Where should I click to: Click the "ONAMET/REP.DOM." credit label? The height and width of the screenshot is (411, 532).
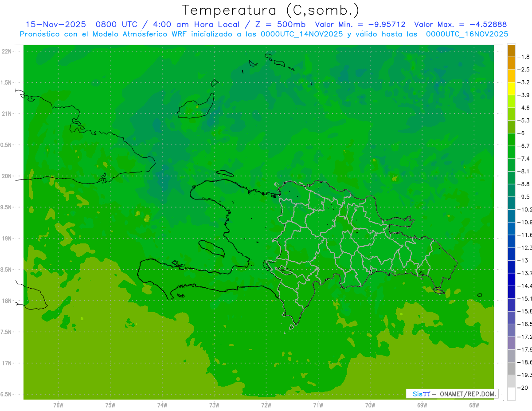tap(468, 394)
